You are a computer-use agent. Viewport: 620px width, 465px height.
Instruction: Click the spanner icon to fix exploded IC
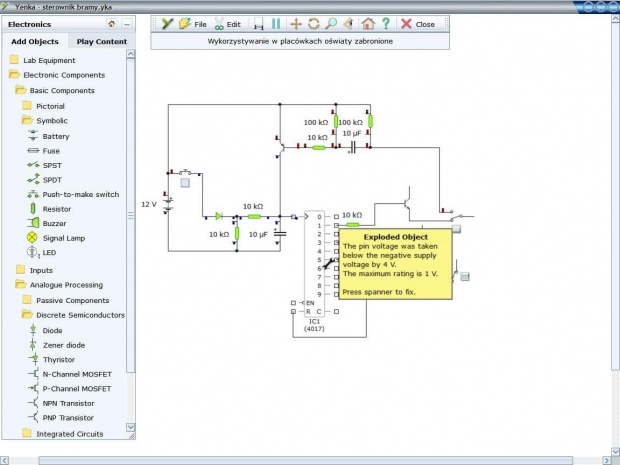(x=329, y=263)
